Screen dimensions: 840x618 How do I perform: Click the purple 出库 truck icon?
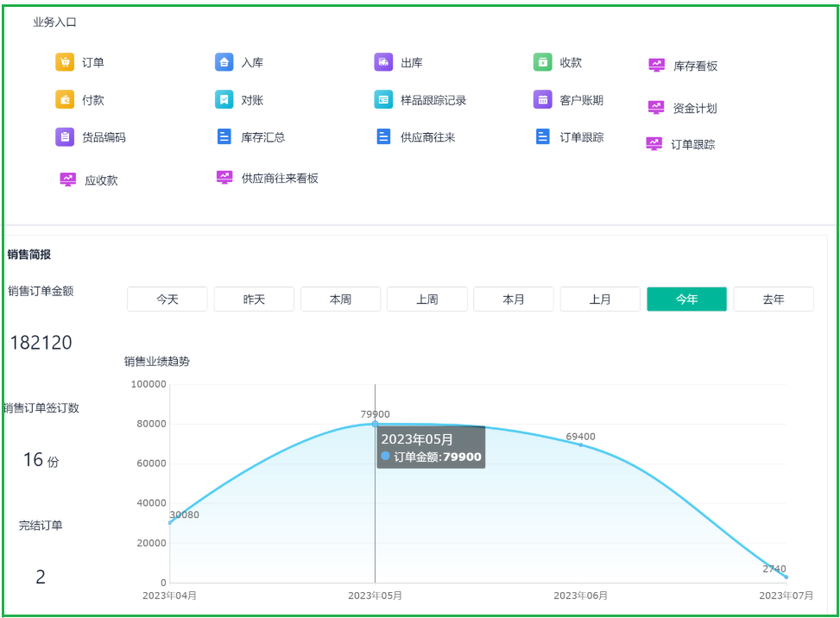click(x=383, y=62)
